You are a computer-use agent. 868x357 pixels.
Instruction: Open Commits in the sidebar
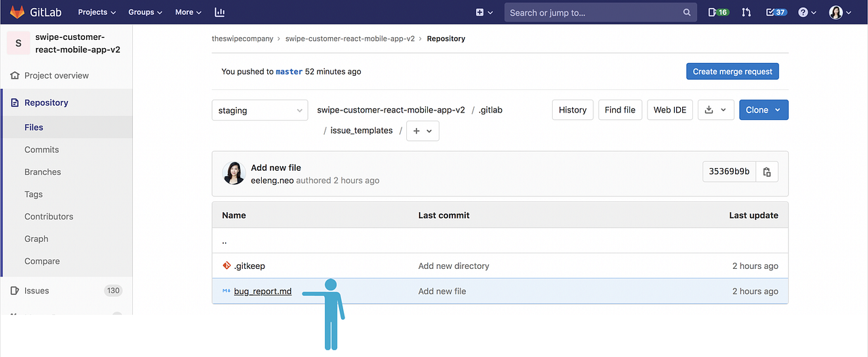pos(41,150)
